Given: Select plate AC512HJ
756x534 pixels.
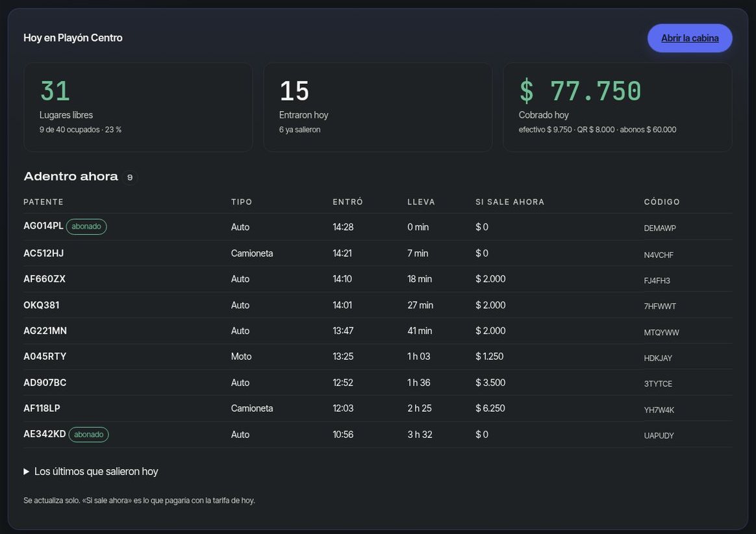Looking at the screenshot, I should click(x=44, y=253).
